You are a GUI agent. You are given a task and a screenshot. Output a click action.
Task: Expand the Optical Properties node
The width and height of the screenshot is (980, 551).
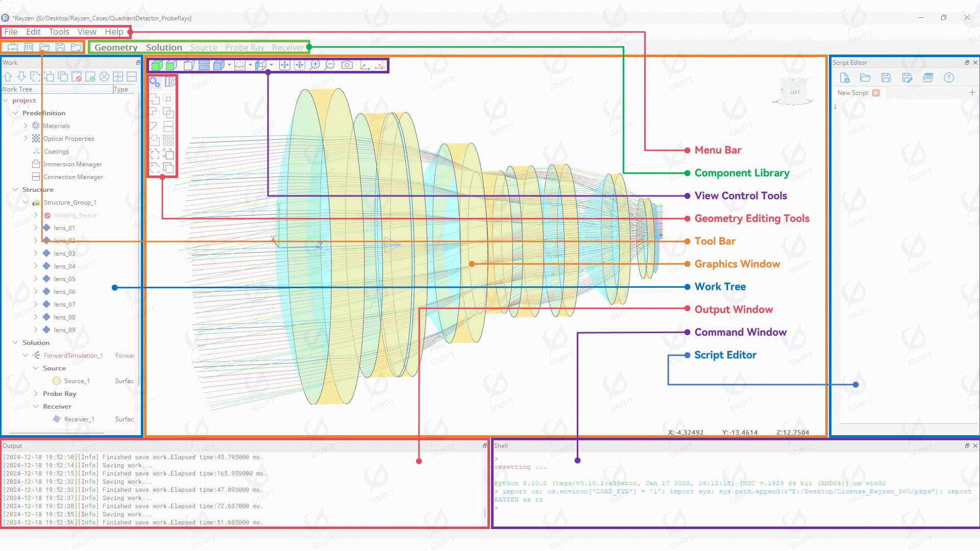click(26, 138)
